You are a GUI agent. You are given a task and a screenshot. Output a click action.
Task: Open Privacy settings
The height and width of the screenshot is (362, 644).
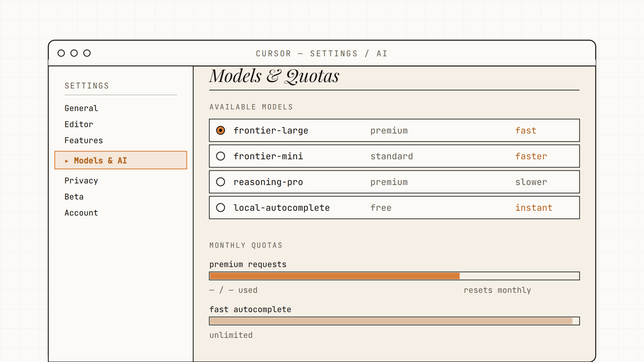coord(81,181)
